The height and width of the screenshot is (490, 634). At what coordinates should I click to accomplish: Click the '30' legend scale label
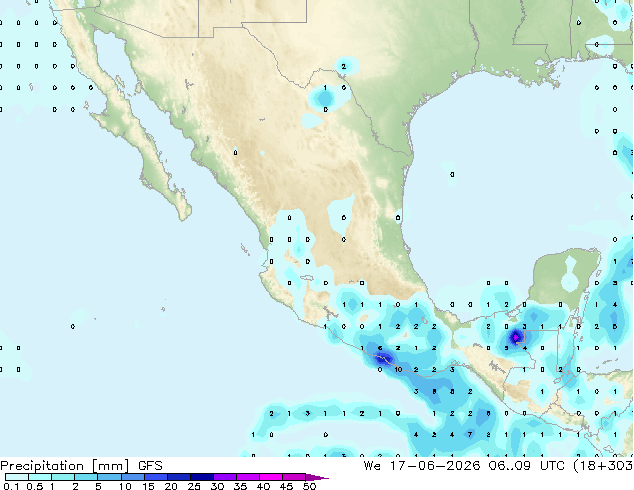click(217, 486)
